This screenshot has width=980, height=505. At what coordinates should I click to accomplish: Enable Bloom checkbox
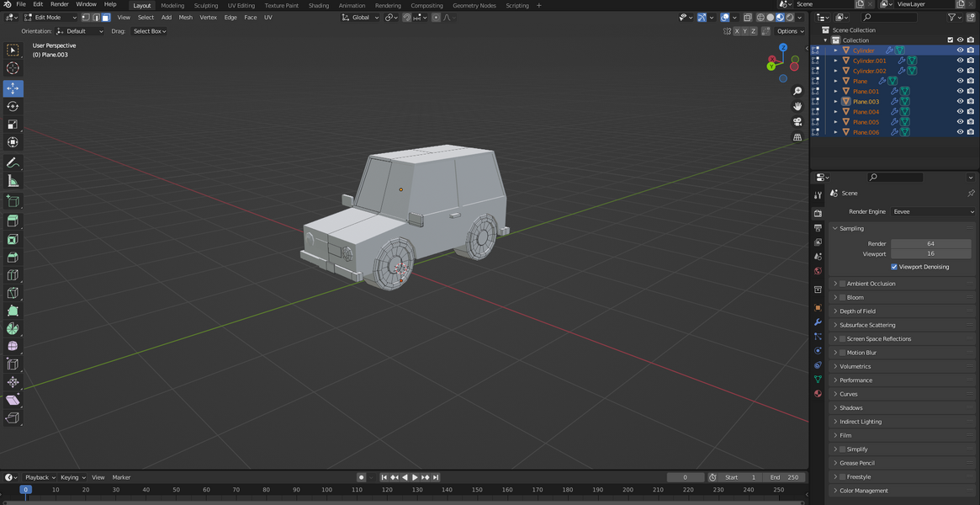point(843,297)
